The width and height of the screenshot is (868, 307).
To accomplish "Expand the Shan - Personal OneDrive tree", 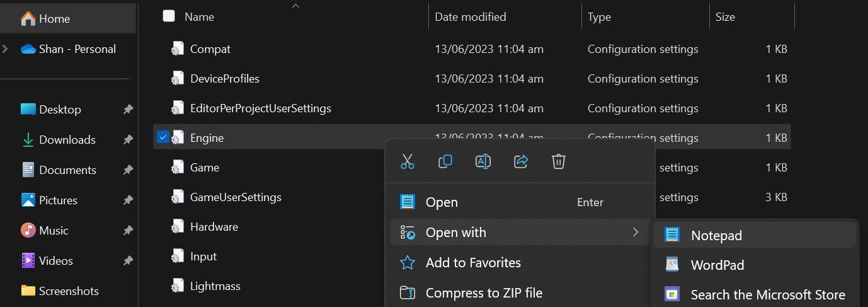I will (x=5, y=49).
